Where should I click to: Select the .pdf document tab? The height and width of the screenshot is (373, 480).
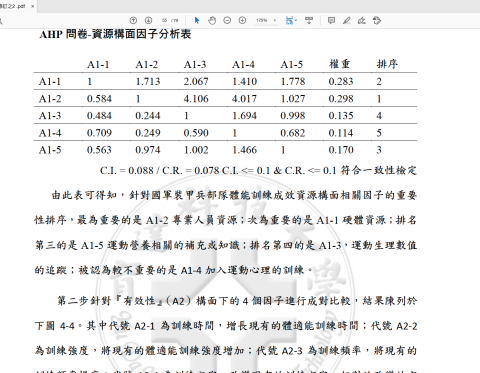pyautogui.click(x=16, y=6)
